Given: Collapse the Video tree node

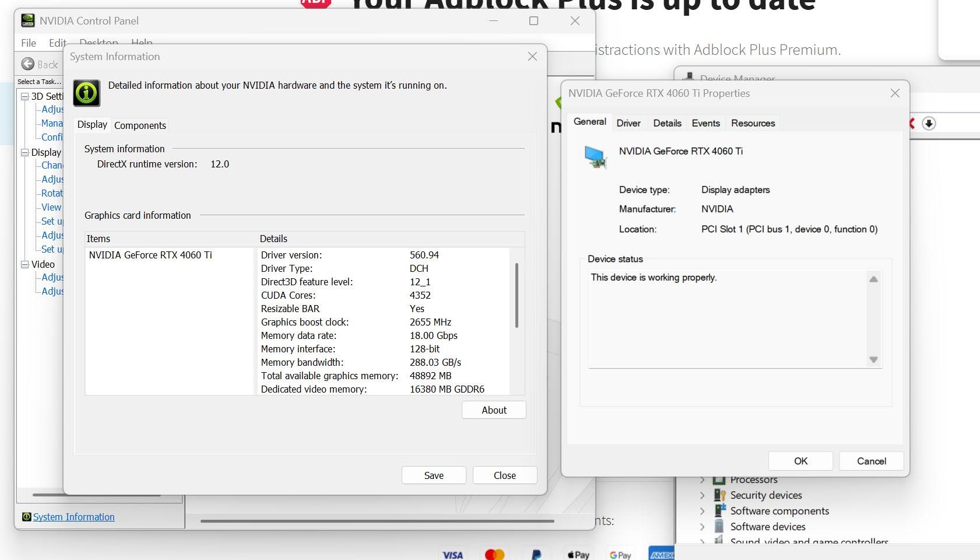Looking at the screenshot, I should coord(25,264).
